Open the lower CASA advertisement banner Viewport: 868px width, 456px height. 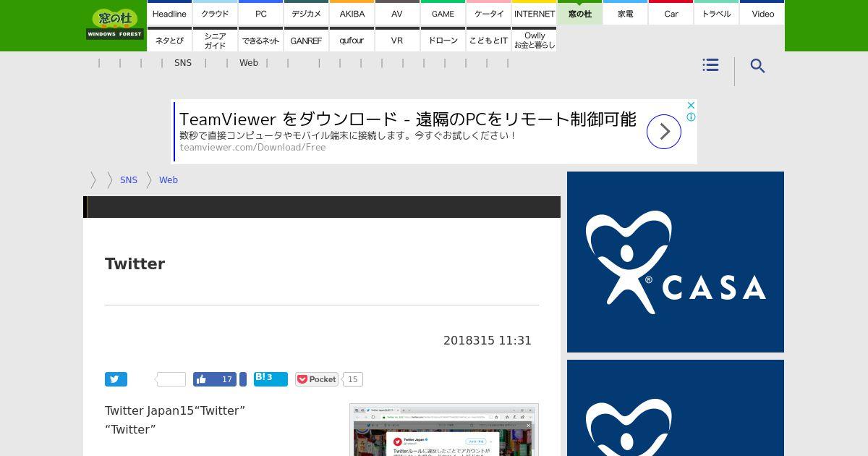click(676, 408)
